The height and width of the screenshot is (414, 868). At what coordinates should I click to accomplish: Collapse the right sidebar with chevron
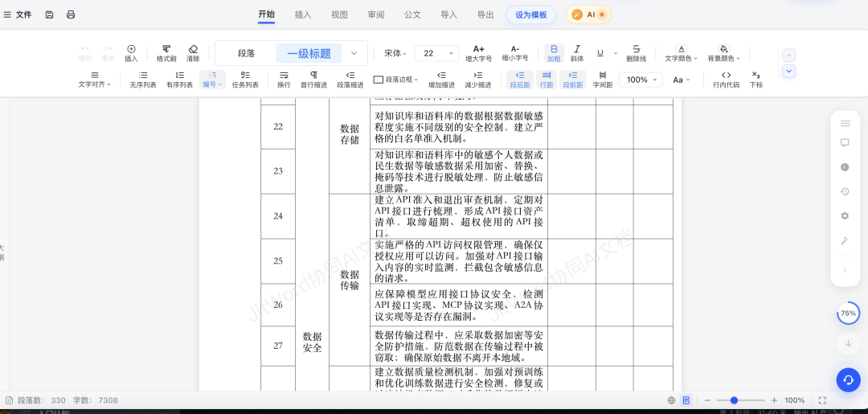(x=845, y=270)
